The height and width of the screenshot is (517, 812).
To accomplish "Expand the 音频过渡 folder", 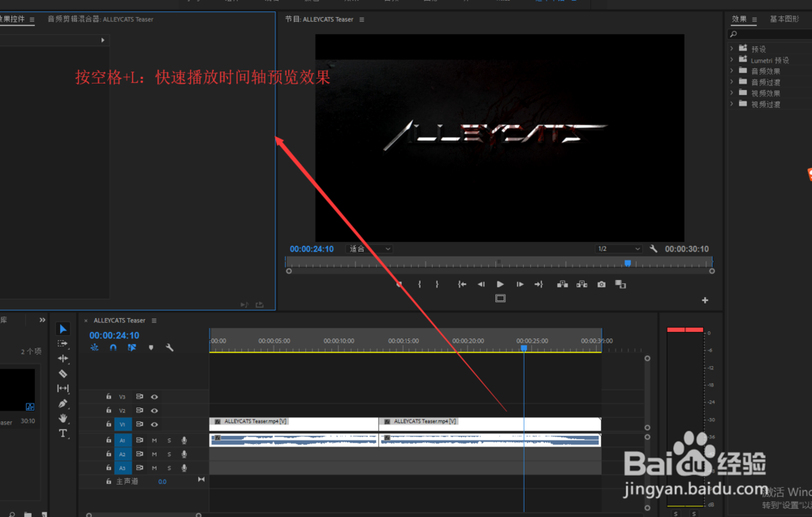I will pyautogui.click(x=732, y=82).
